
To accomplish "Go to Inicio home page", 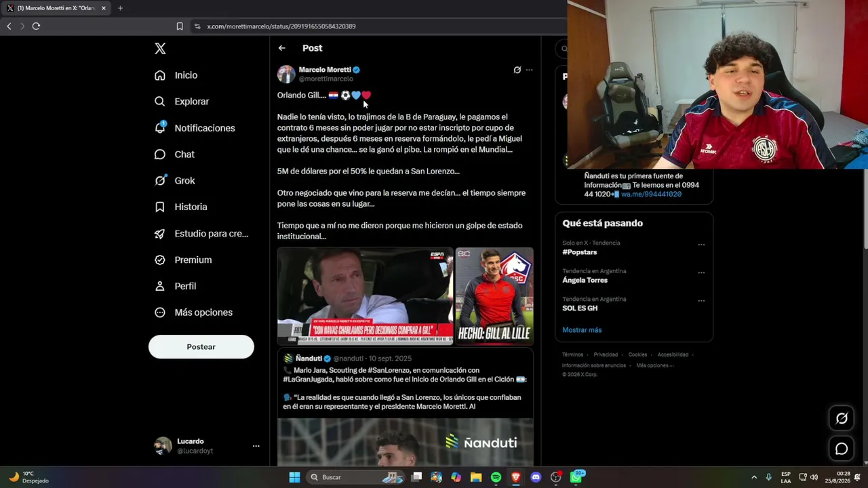I will coord(176,75).
